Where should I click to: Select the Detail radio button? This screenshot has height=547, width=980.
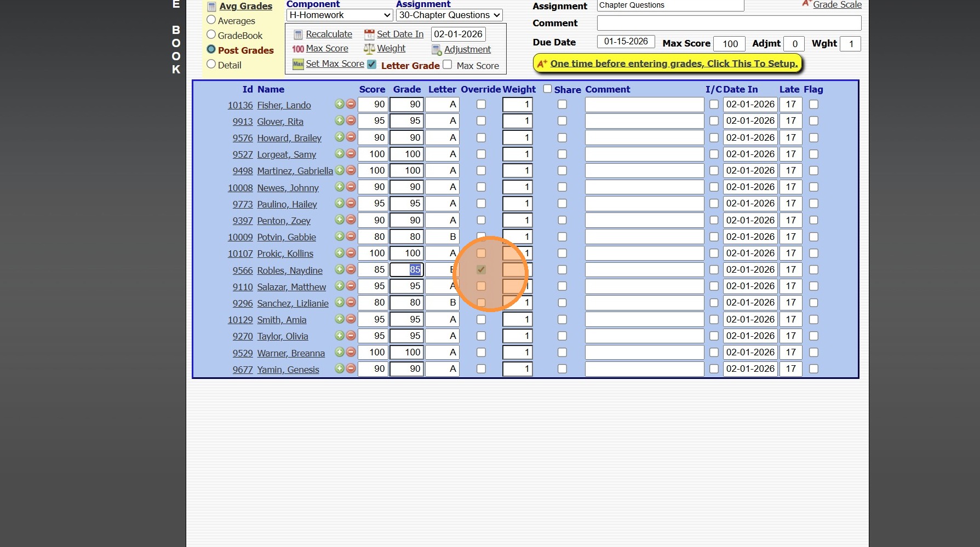point(211,64)
